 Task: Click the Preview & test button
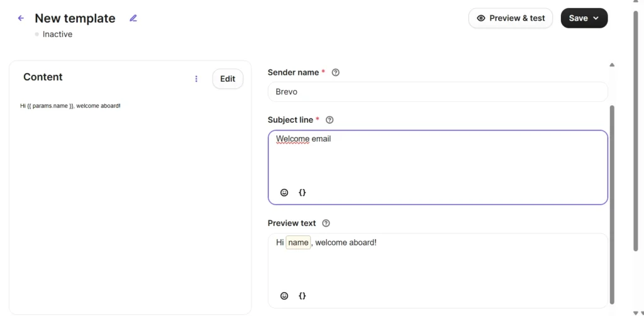point(511,18)
